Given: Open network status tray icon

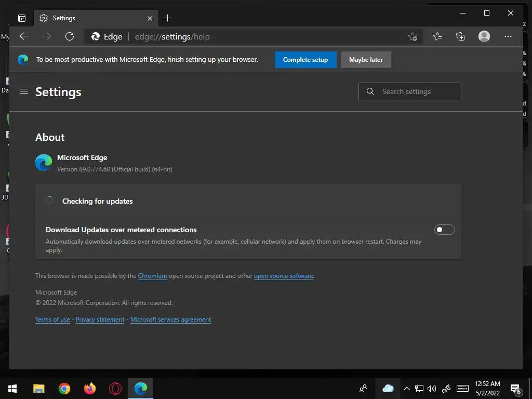Looking at the screenshot, I should (x=419, y=389).
